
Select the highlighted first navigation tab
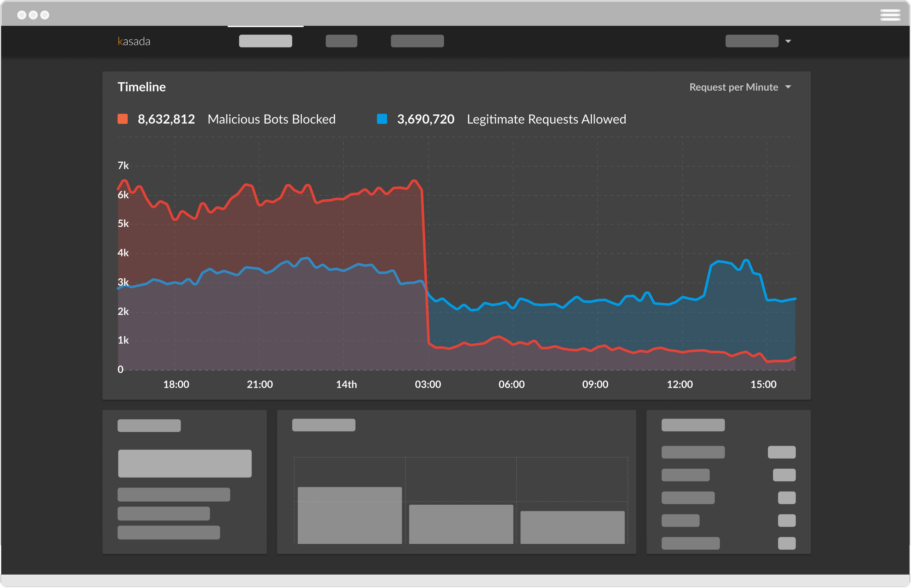pos(265,41)
